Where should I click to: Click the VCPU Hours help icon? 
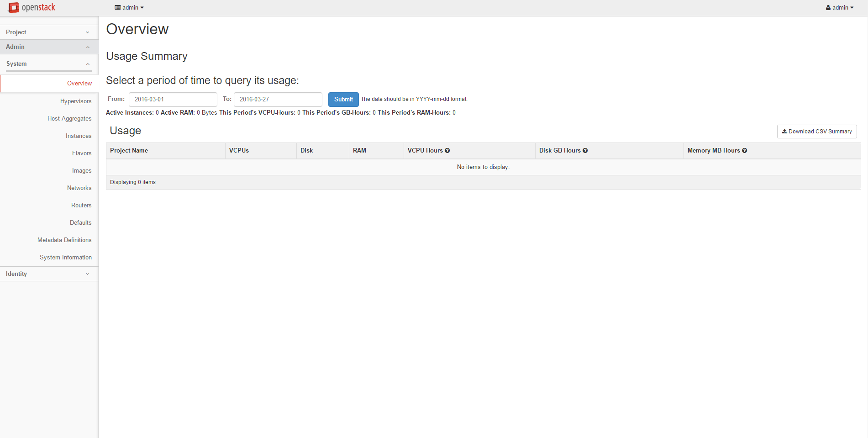click(x=447, y=151)
